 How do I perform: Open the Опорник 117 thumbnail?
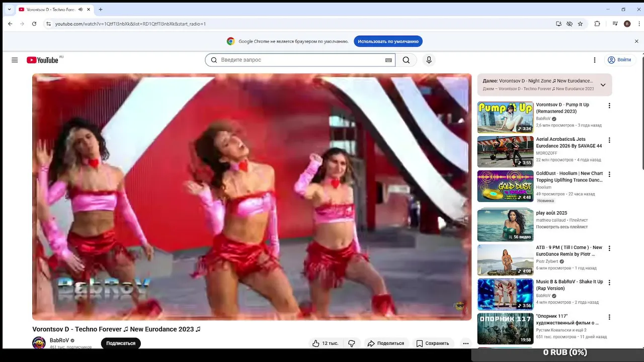click(x=505, y=329)
